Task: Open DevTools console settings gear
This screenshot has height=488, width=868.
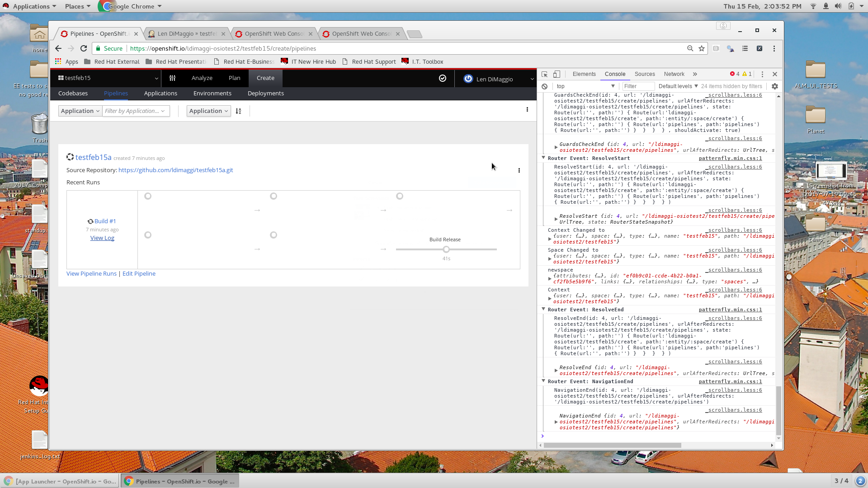Action: [x=775, y=86]
